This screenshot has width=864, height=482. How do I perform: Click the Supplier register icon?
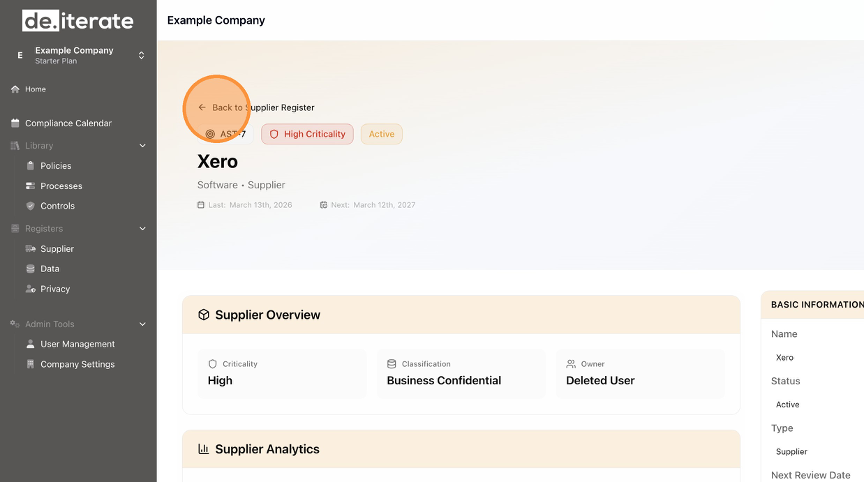click(x=30, y=249)
